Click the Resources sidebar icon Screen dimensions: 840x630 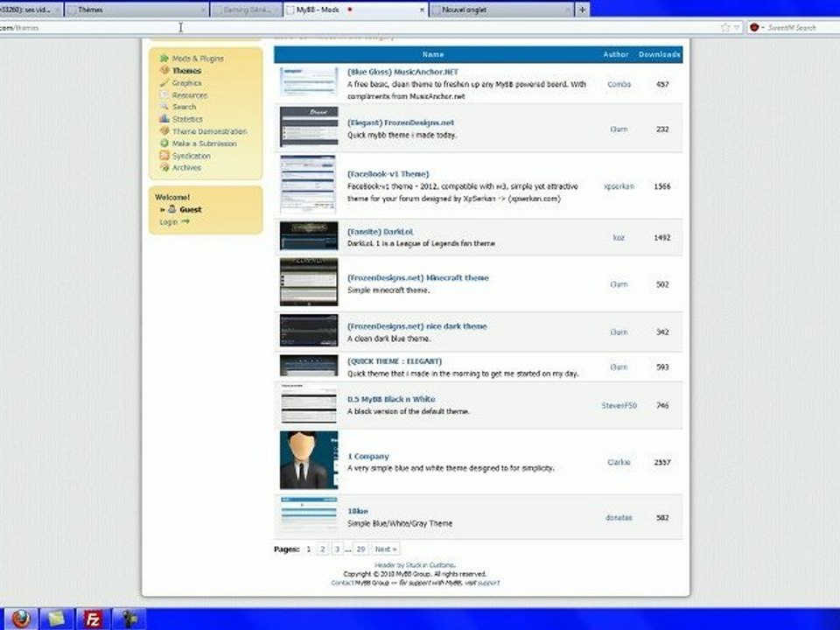tap(164, 94)
